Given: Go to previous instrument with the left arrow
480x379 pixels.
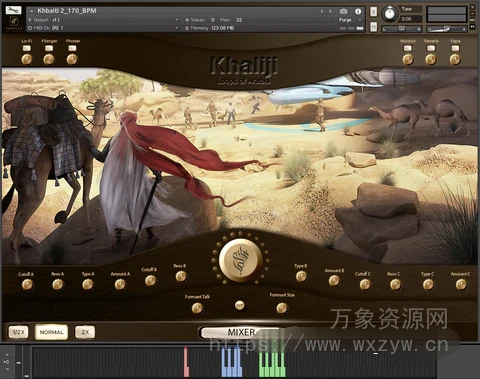Looking at the screenshot, I should click(322, 11).
